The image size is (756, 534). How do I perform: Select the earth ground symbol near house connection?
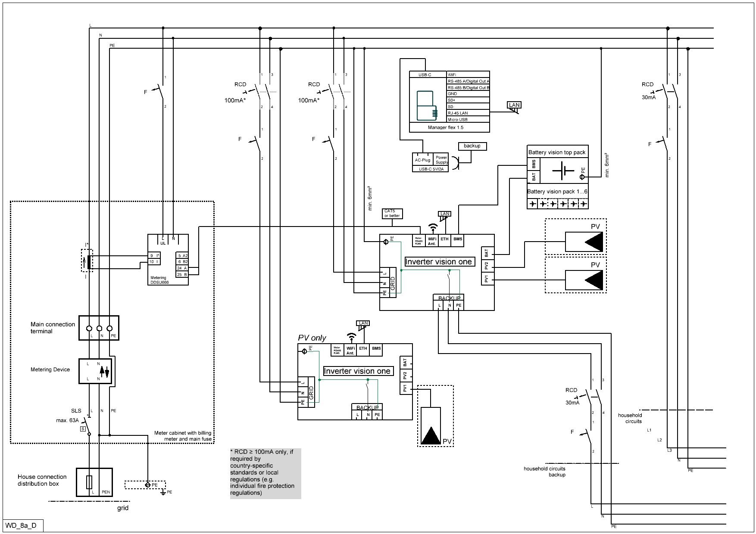pyautogui.click(x=163, y=491)
